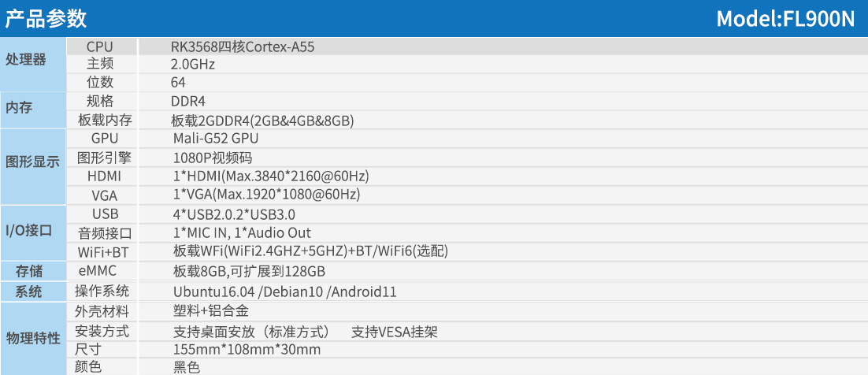Click the 155mm*108mm*30mm dimension value
The image size is (868, 375).
click(247, 349)
